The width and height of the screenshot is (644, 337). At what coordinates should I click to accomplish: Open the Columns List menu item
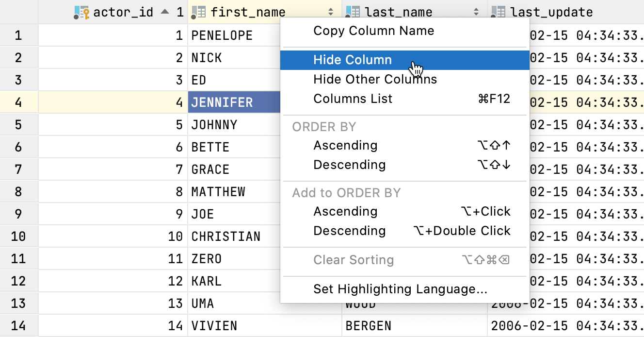[353, 99]
